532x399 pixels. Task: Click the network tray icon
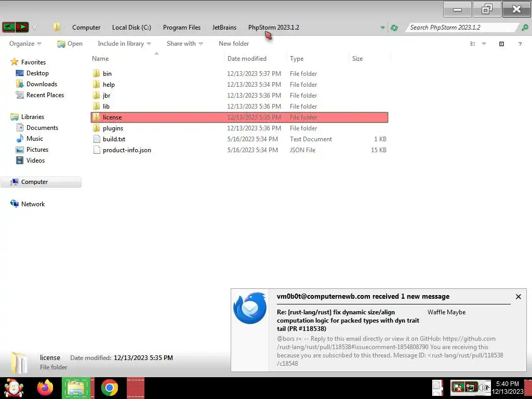[x=471, y=387]
